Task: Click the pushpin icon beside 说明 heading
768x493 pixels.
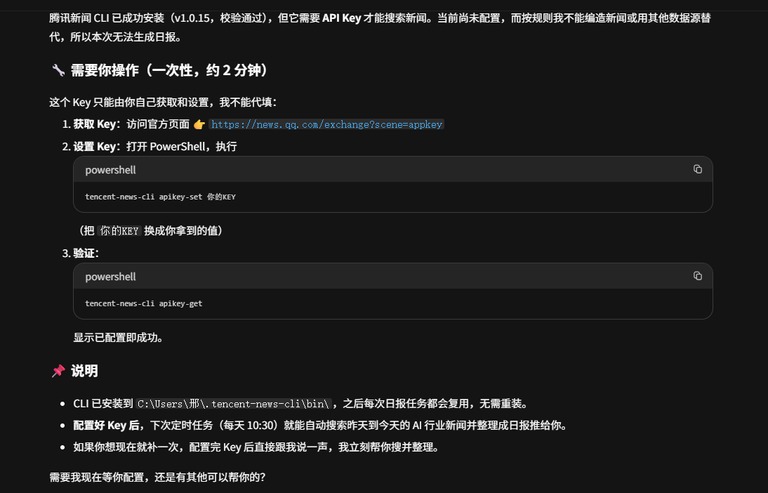Action: (x=58, y=371)
